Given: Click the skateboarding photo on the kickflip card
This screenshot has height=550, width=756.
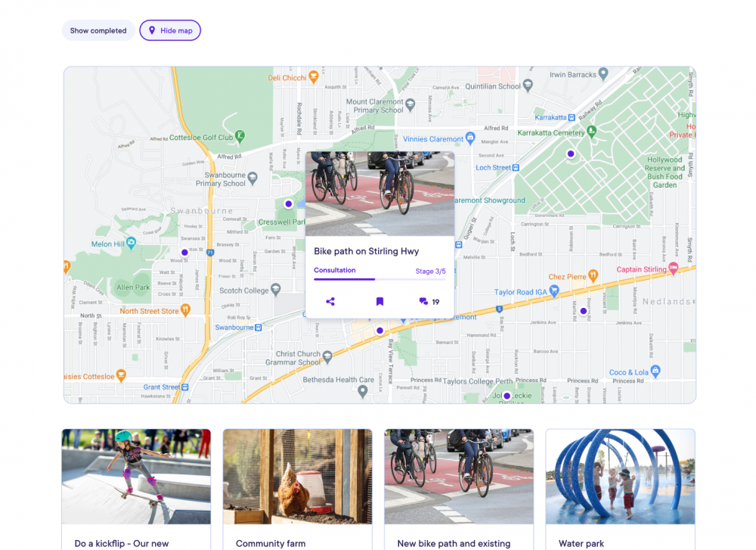Looking at the screenshot, I should coord(136,476).
